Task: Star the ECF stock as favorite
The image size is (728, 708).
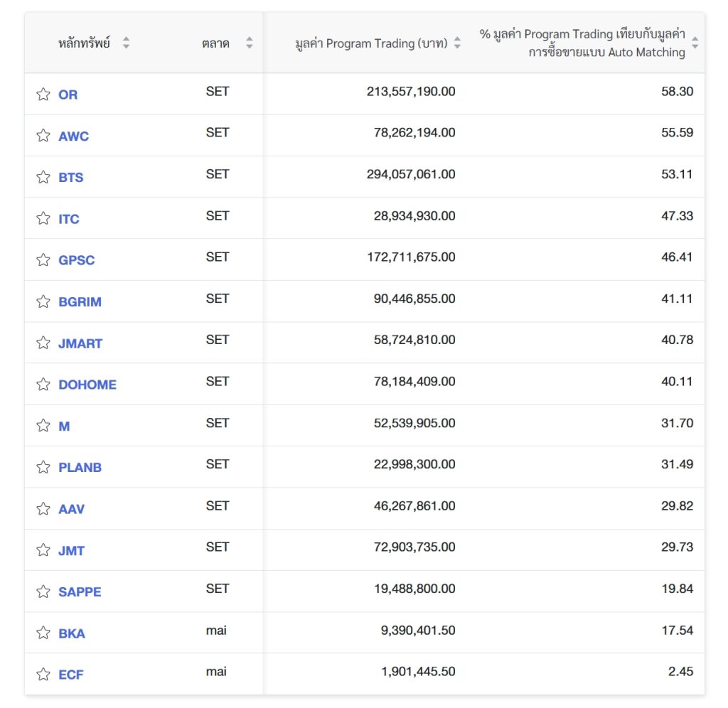Action: [x=43, y=674]
